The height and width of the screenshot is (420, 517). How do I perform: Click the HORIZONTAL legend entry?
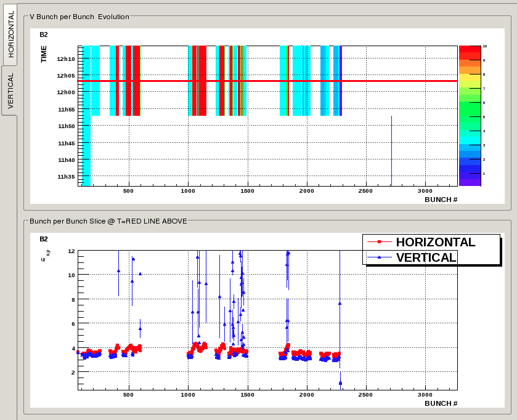(x=421, y=242)
